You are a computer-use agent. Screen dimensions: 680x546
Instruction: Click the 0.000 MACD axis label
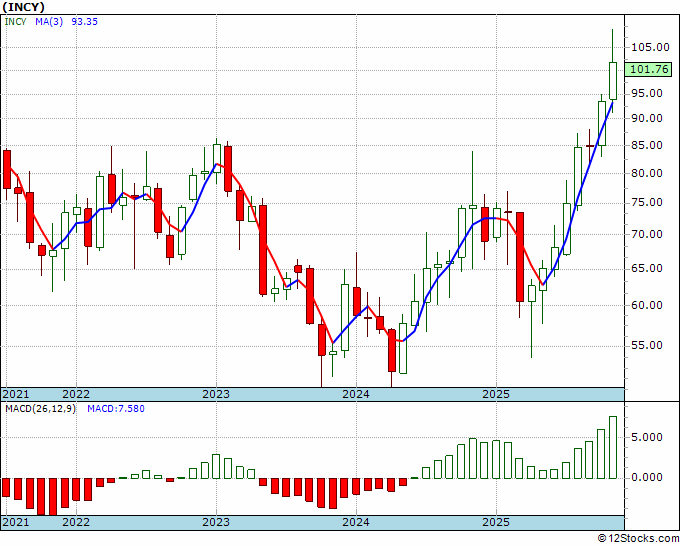[x=647, y=477]
